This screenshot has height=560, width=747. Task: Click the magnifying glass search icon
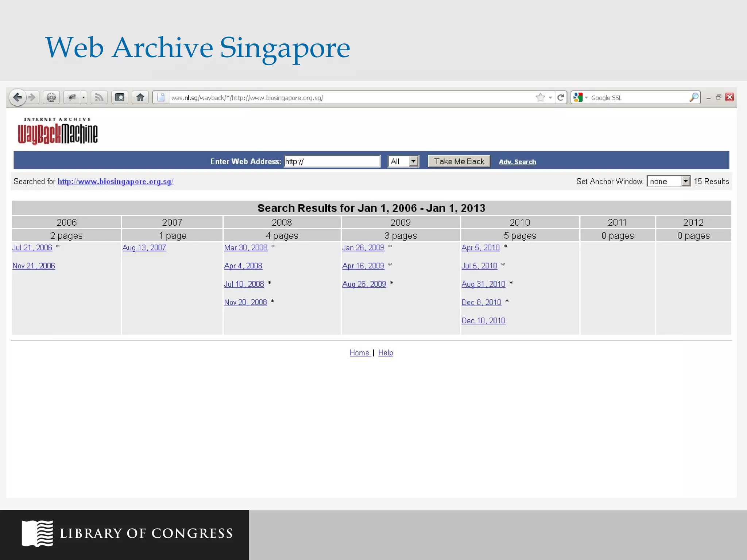(694, 97)
